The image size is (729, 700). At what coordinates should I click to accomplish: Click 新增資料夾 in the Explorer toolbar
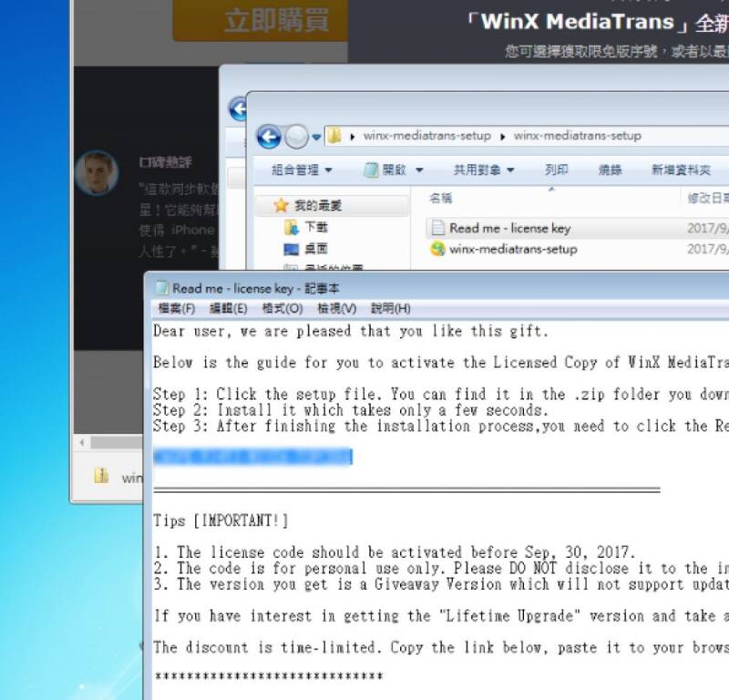681,170
